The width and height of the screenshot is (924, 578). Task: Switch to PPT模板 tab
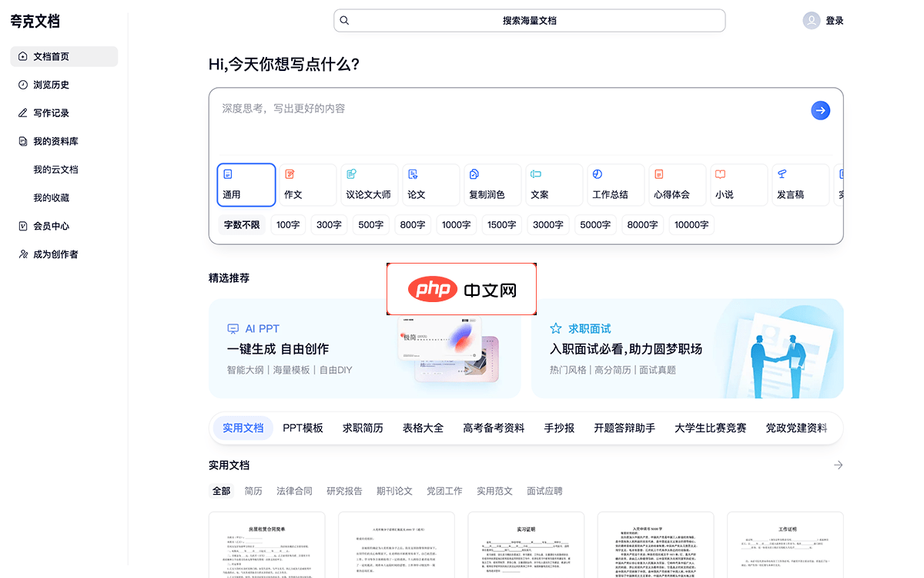(x=303, y=428)
